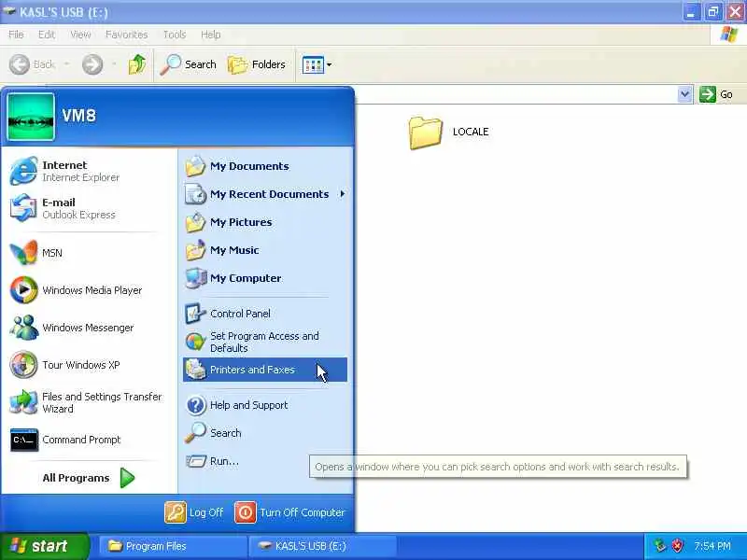The width and height of the screenshot is (747, 560).
Task: Open the Back history dropdown arrow
Action: 66,64
